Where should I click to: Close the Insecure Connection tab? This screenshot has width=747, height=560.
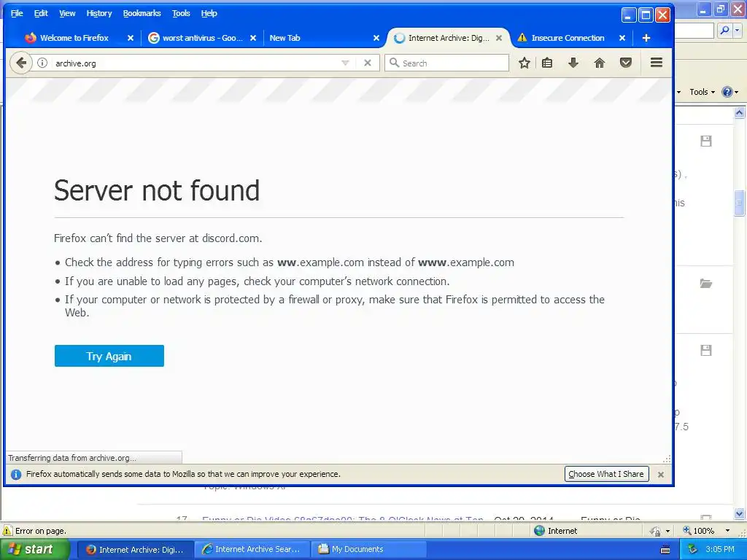click(622, 38)
